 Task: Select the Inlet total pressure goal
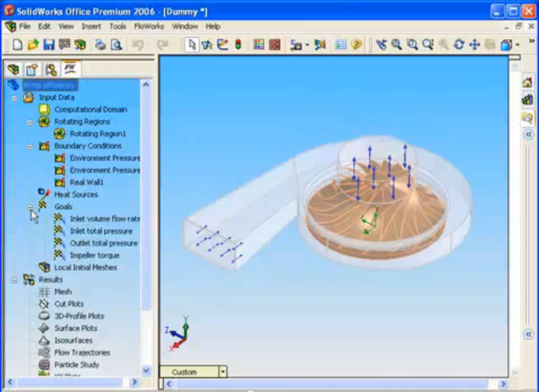pyautogui.click(x=101, y=232)
